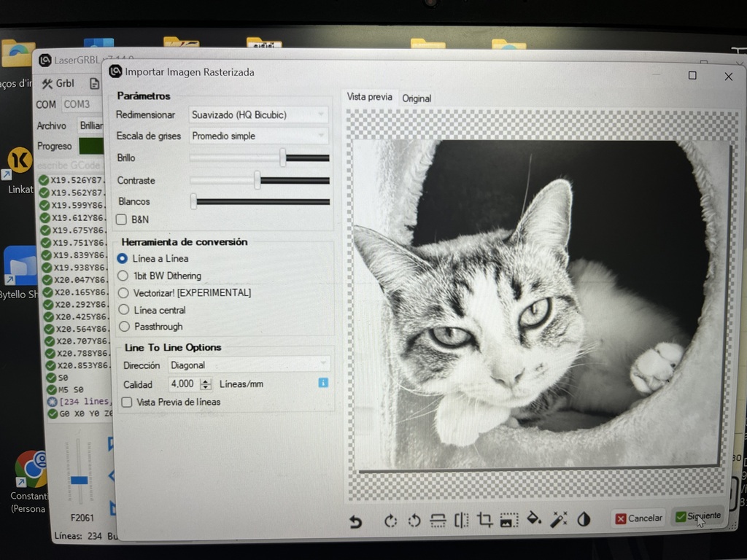Invert image colors with half-circle icon
Image resolution: width=747 pixels, height=560 pixels.
584,519
